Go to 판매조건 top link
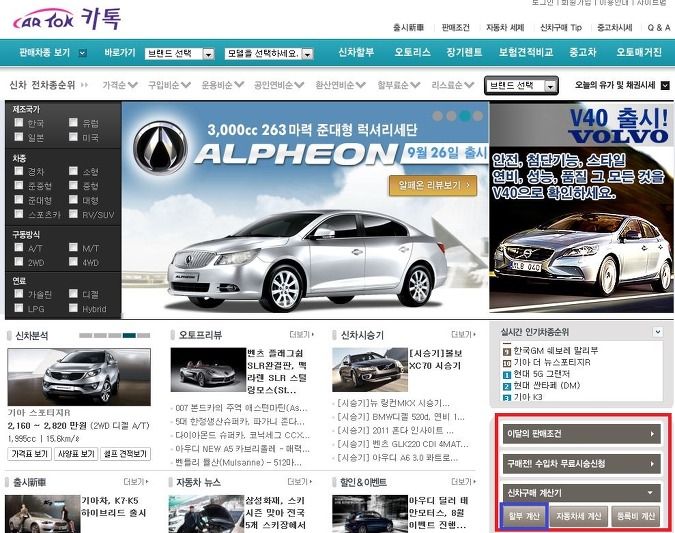Viewport: 675px width, 533px height. (455, 28)
